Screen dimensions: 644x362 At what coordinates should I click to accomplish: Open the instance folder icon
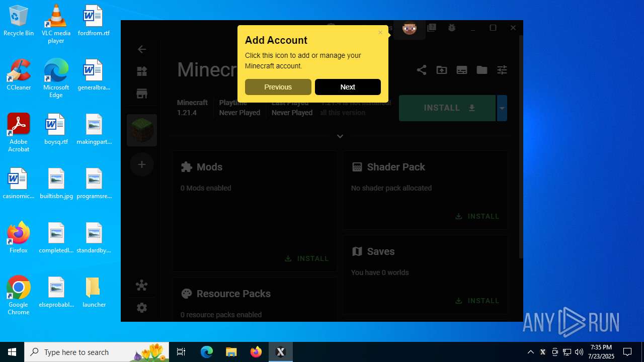[x=482, y=70]
